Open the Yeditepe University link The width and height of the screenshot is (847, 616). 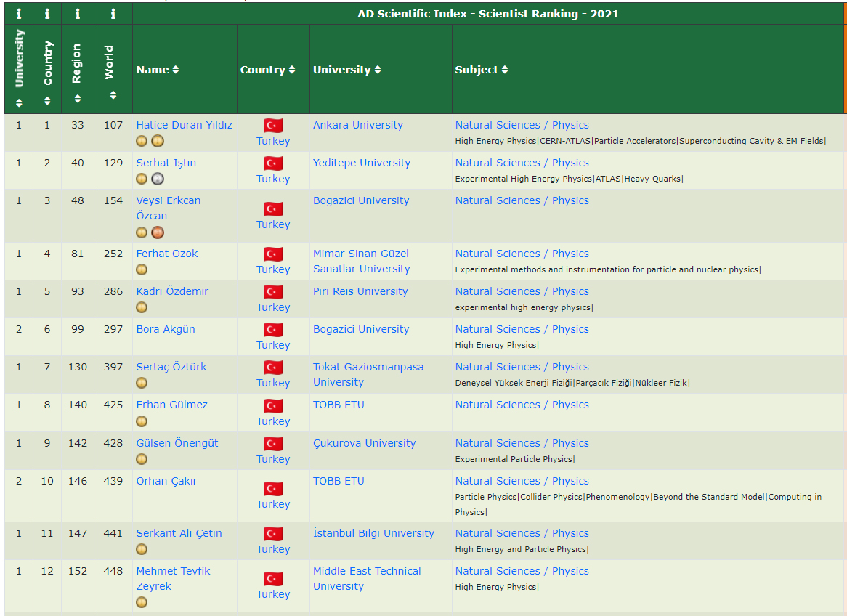362,163
